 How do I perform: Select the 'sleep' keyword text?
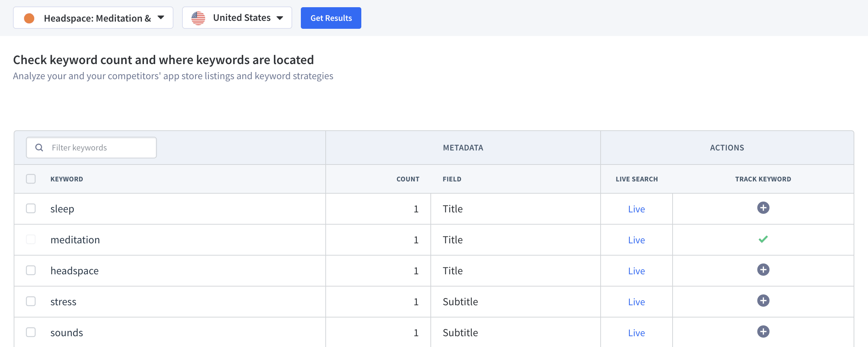62,209
